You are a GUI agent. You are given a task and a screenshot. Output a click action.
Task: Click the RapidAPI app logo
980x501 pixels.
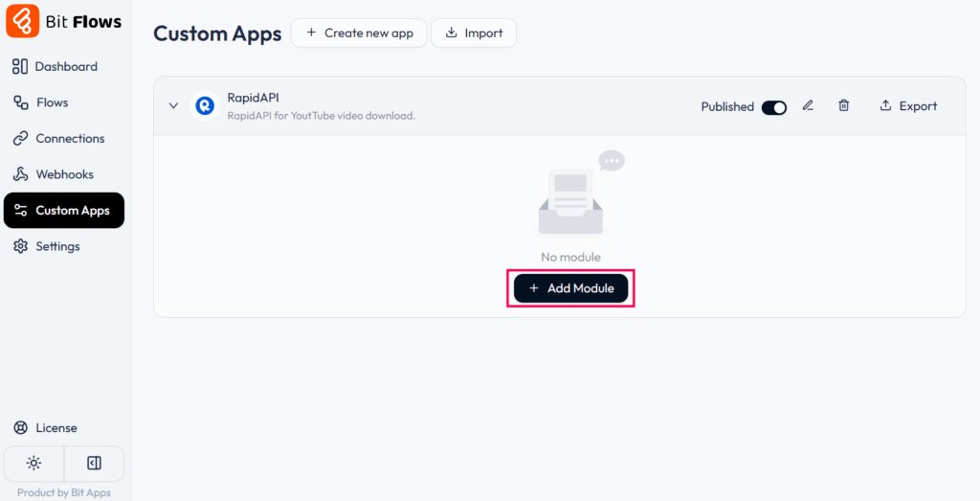(205, 105)
